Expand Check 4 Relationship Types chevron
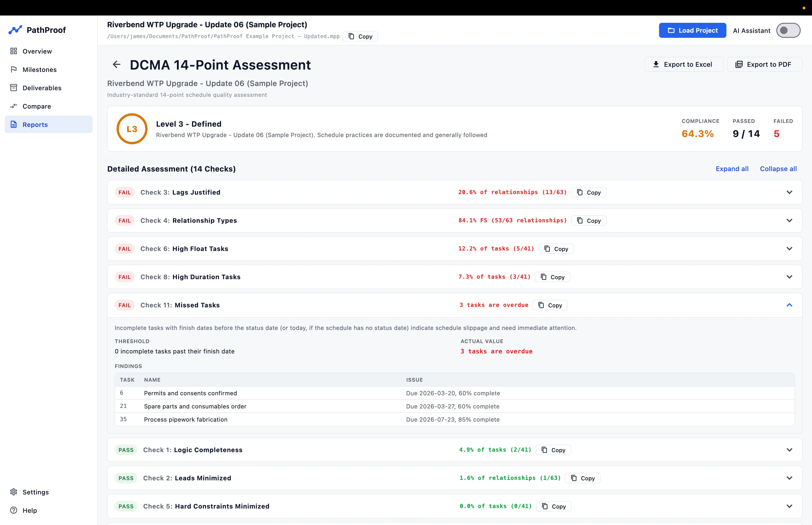 coord(789,221)
